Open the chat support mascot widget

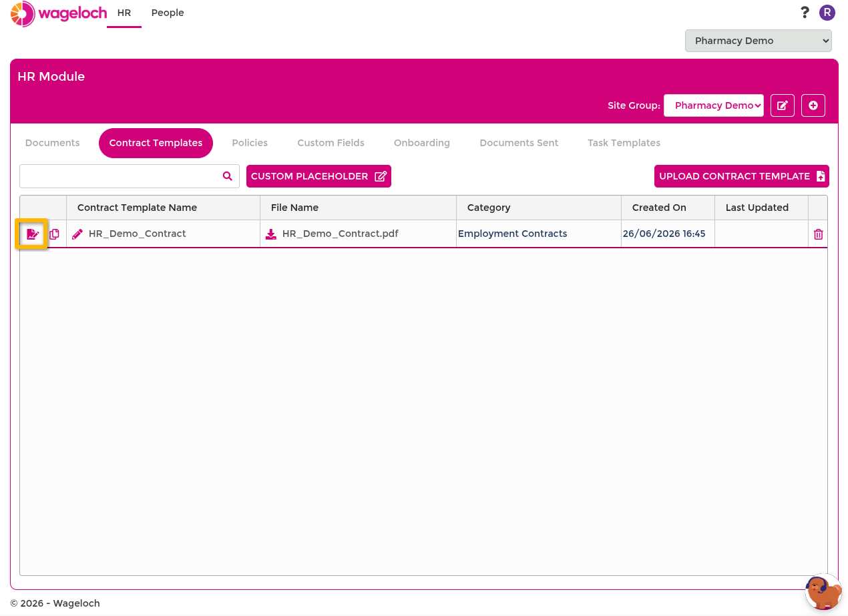click(823, 592)
